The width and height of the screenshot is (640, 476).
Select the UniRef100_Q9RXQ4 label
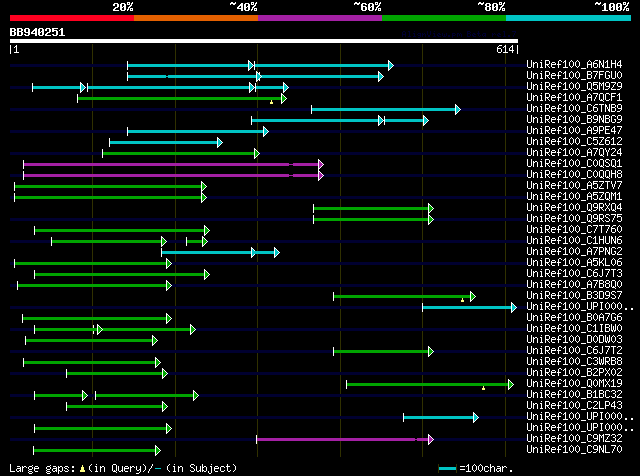[574, 207]
